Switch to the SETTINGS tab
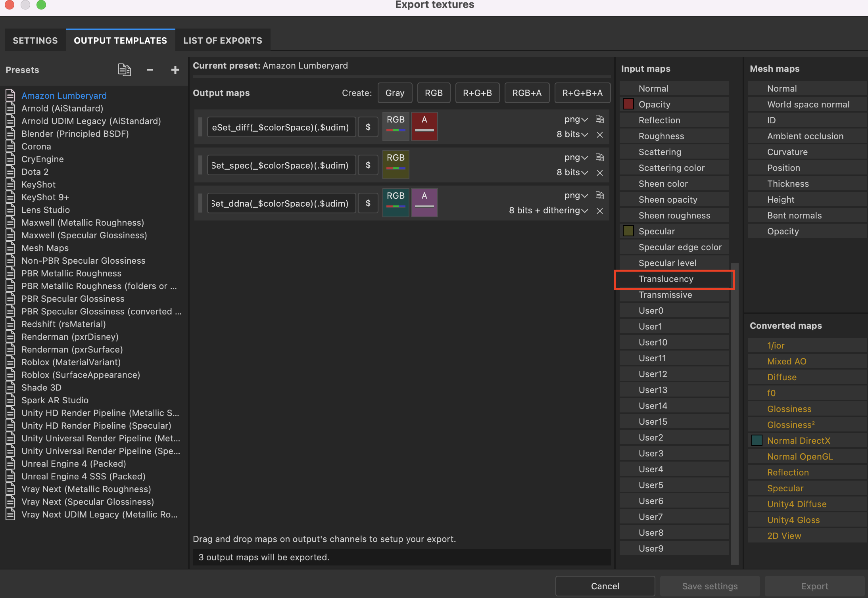 coord(35,40)
